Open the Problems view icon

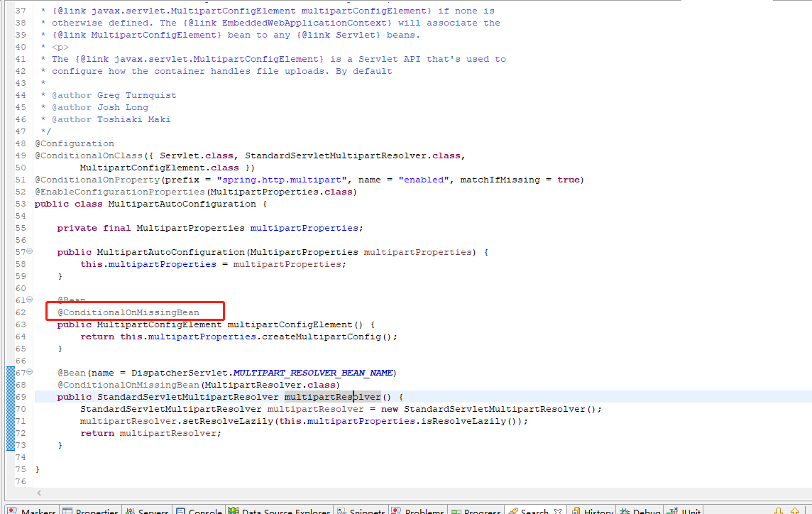pos(395,510)
